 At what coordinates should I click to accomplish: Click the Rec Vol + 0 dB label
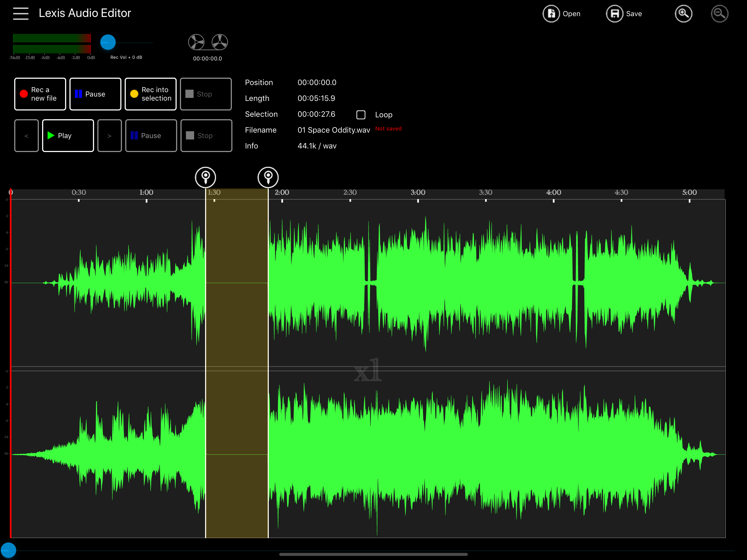126,57
